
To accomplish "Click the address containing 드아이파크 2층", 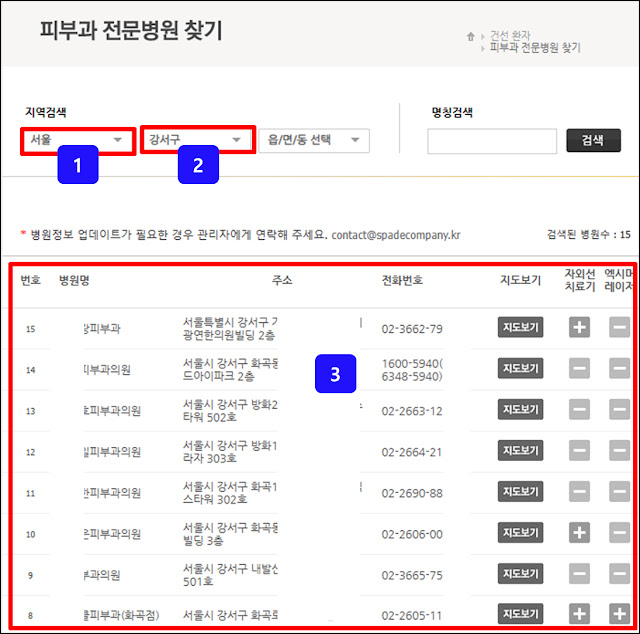I will (x=230, y=370).
